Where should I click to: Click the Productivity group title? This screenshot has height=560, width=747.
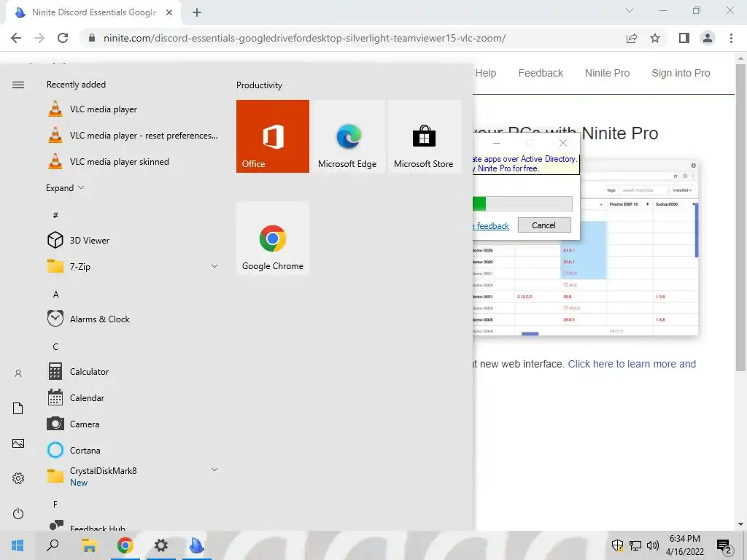click(x=259, y=85)
